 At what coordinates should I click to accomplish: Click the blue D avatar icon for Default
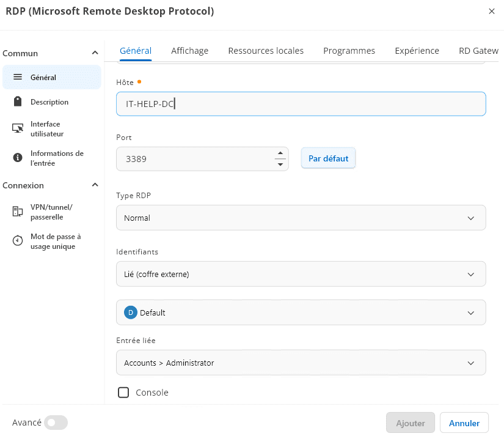(x=130, y=312)
